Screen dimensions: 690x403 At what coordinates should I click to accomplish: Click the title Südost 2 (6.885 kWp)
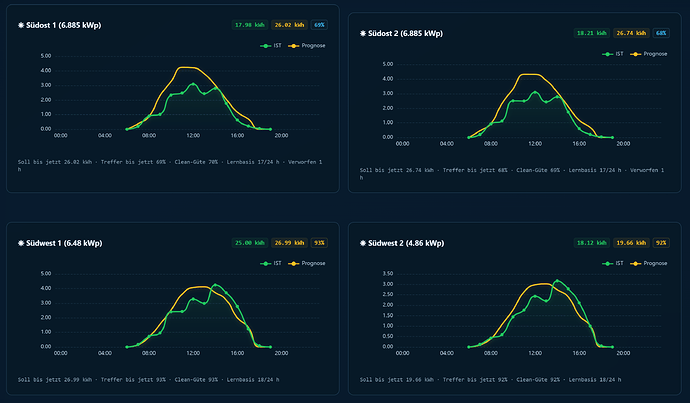[405, 33]
